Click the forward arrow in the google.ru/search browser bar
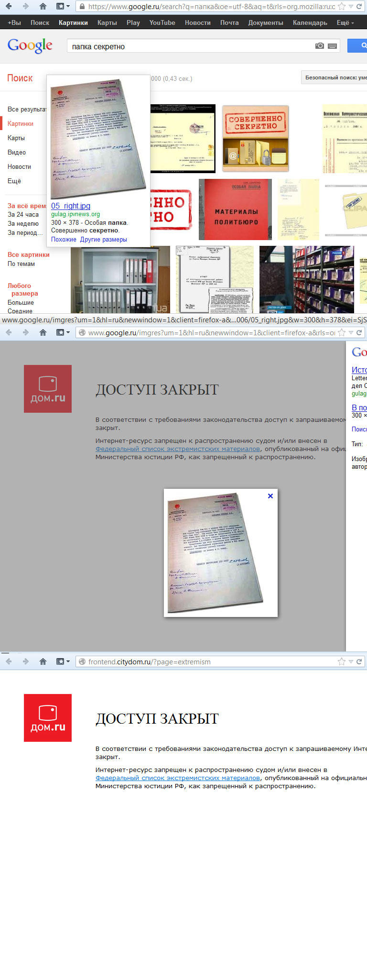The height and width of the screenshot is (980, 367). point(26,6)
